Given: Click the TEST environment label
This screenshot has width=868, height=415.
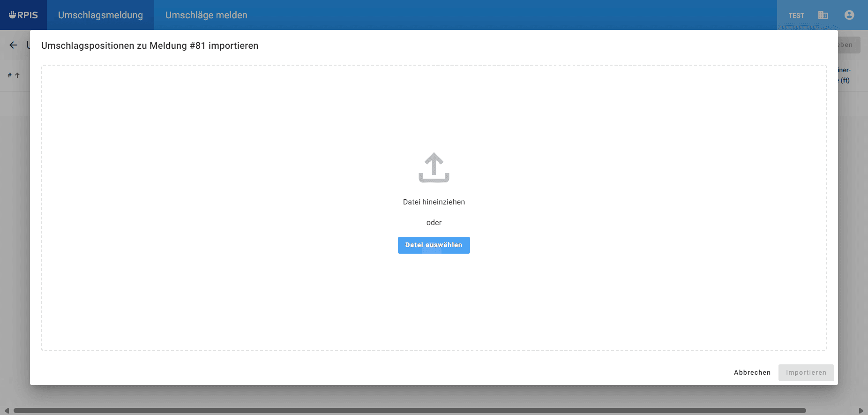Looking at the screenshot, I should point(796,15).
